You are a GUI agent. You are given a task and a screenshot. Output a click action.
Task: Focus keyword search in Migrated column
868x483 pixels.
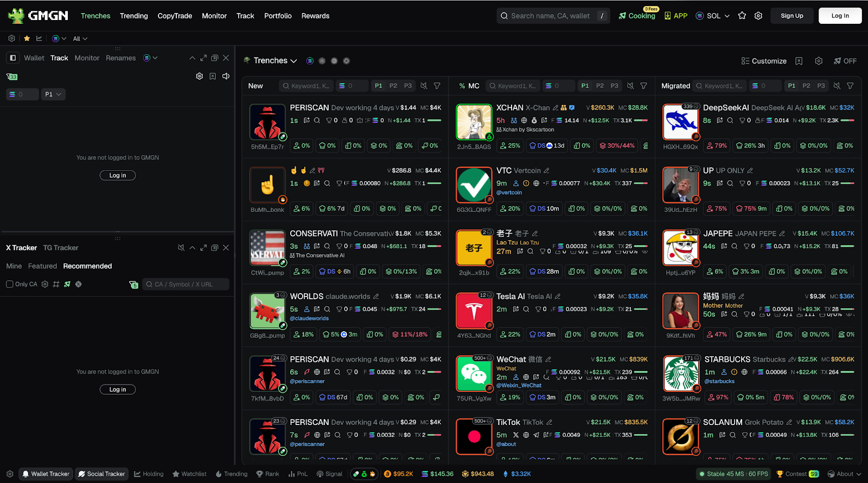click(719, 86)
